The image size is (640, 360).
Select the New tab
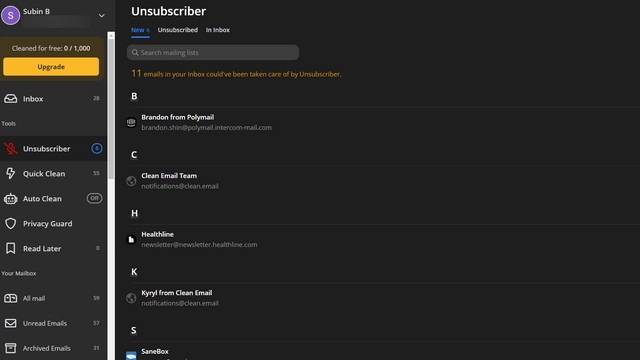point(140,30)
